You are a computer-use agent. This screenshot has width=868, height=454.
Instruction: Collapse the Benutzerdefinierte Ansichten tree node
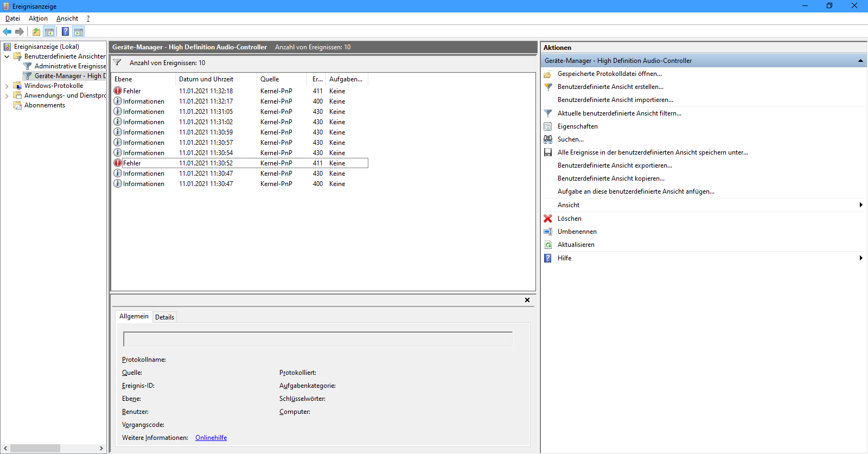tap(7, 56)
